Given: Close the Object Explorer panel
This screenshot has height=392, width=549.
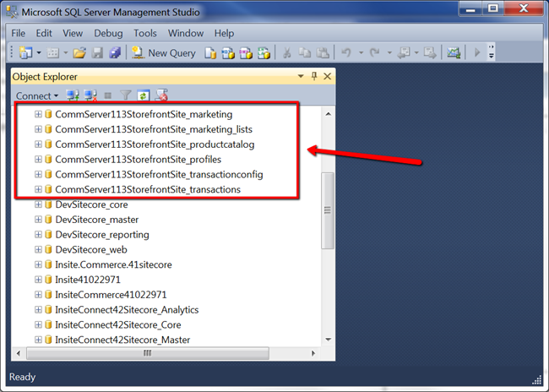Looking at the screenshot, I should pos(328,76).
